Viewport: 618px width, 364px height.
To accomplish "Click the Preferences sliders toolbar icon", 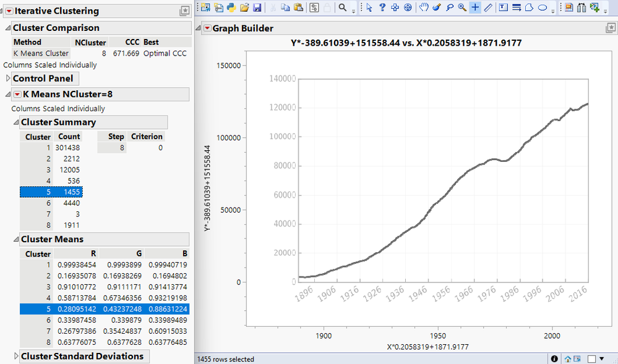I will [x=314, y=7].
